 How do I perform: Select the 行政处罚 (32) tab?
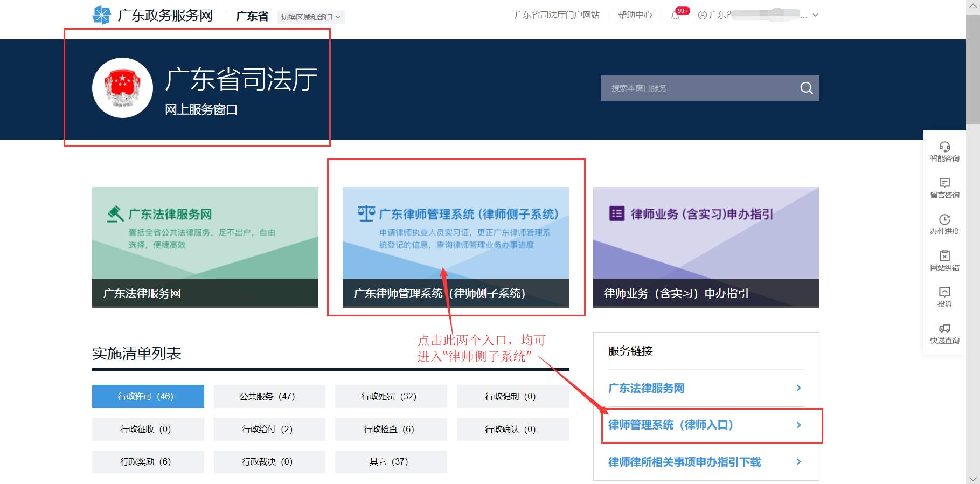click(391, 396)
